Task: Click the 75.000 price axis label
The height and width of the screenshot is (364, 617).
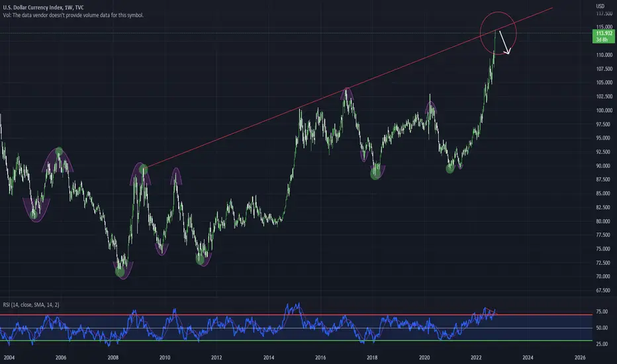Action: [x=604, y=249]
